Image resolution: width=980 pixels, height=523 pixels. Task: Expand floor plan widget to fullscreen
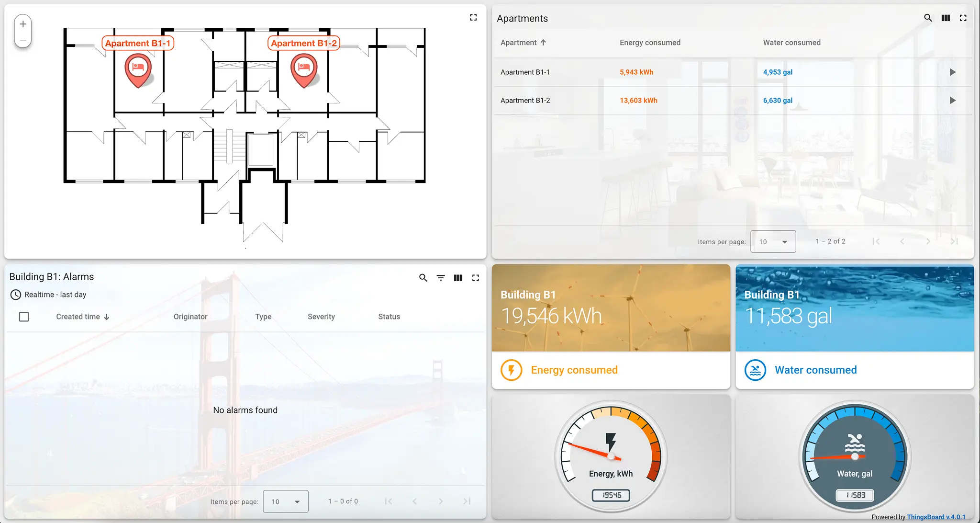473,18
